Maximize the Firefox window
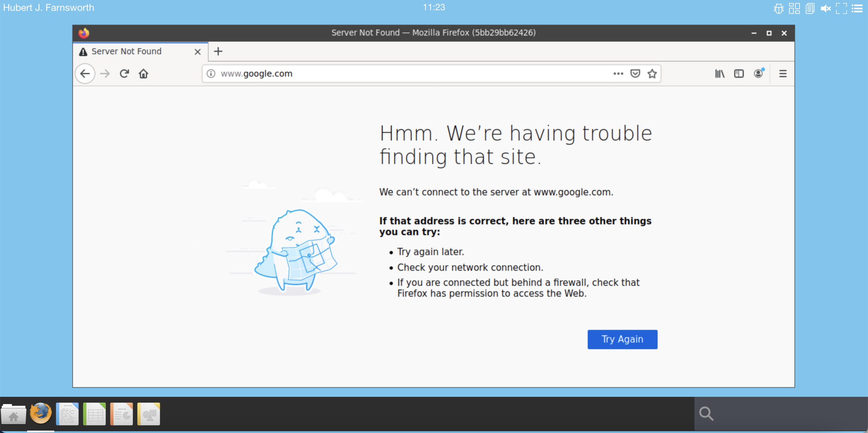This screenshot has height=433, width=868. (x=769, y=33)
